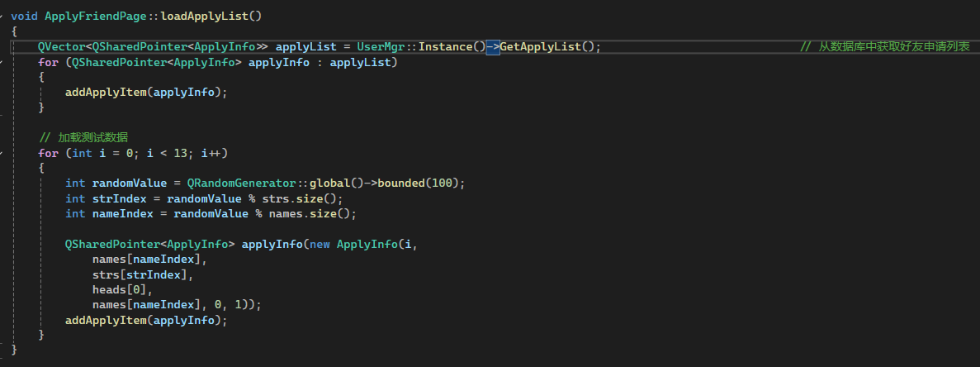
Task: Click the global() method call
Action: coord(336,183)
